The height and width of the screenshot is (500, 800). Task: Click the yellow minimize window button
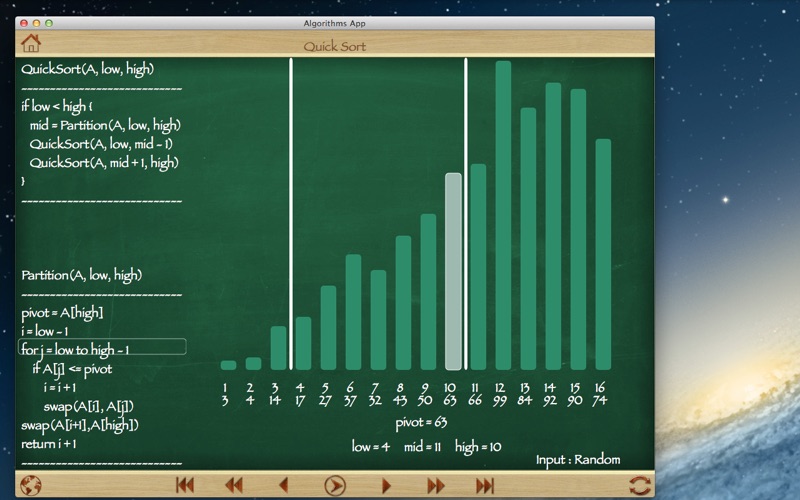click(36, 23)
